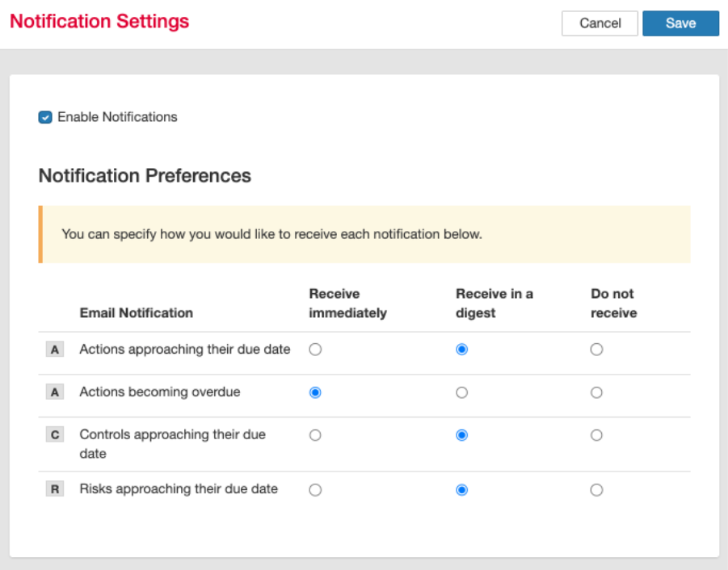728x570 pixels.
Task: Click the R badge for Risks row
Action: click(x=55, y=489)
